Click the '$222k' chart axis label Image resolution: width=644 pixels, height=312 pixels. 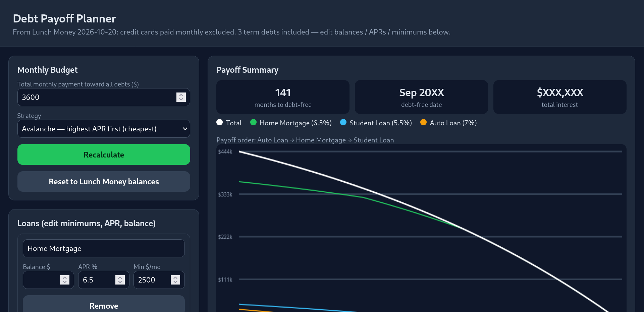[x=225, y=237]
